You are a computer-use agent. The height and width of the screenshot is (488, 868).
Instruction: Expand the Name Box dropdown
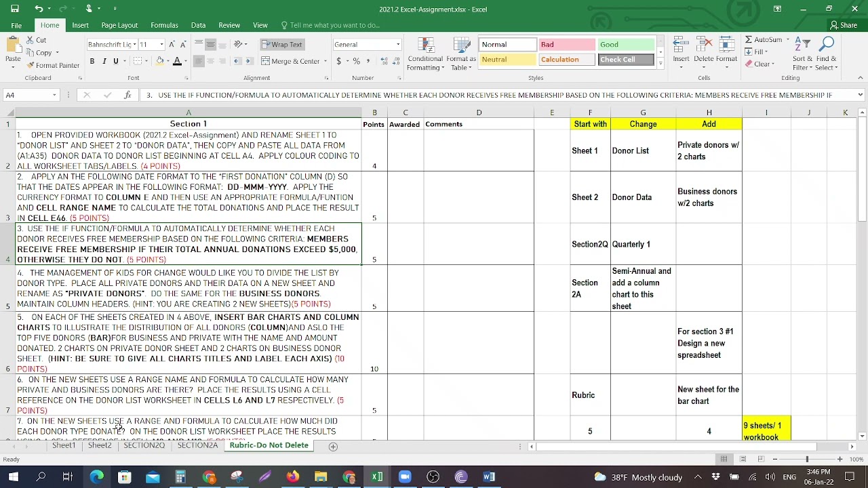click(x=54, y=95)
